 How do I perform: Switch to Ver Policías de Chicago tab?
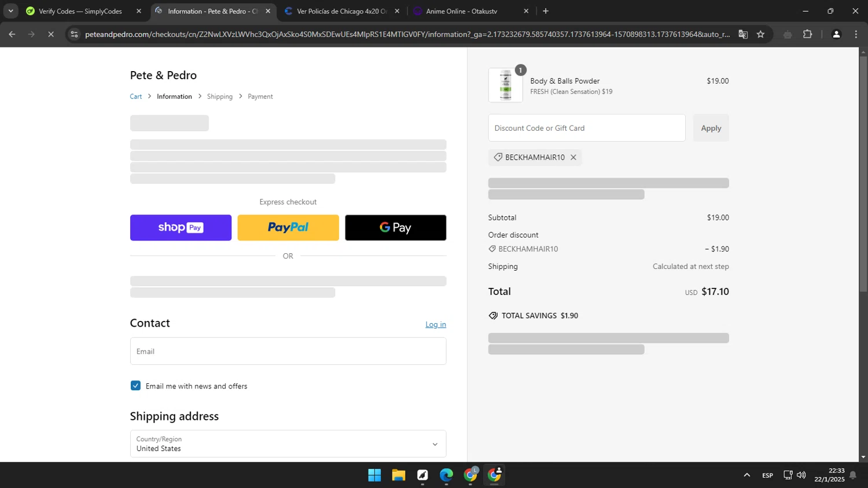341,11
